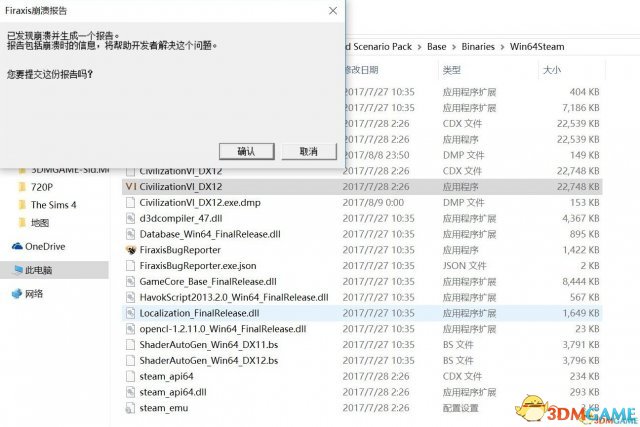Open the 地图 folder in sidebar
The image size is (640, 427).
(40, 222)
